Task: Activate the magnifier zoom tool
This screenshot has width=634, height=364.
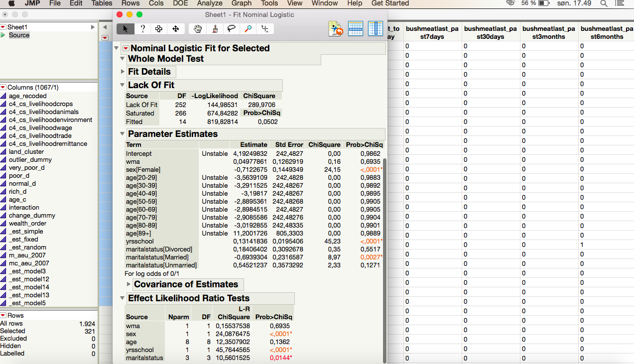Action: pos(247,29)
